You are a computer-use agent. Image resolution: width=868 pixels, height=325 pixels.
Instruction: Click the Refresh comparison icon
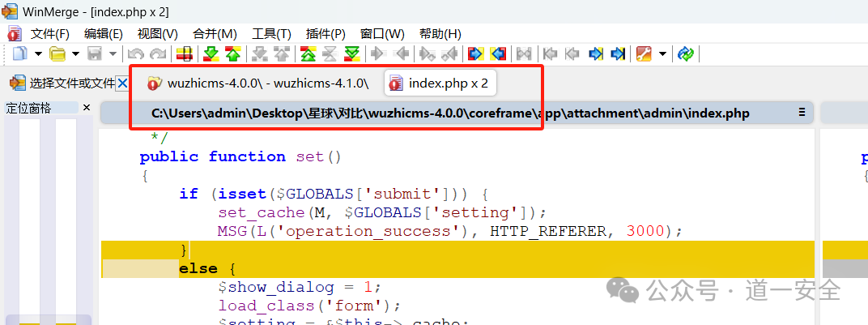tap(687, 53)
